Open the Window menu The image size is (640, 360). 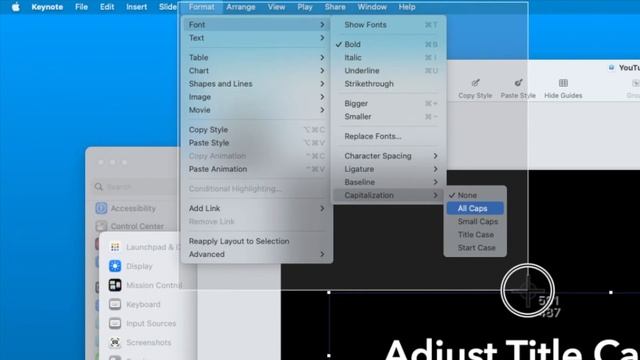tap(372, 7)
